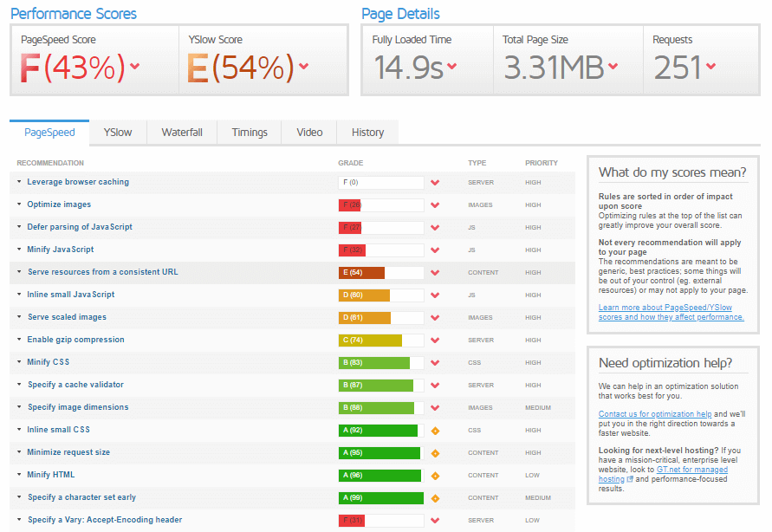Click the orange diamond icon in Minify HTML row
This screenshot has width=772, height=532.
click(x=435, y=476)
